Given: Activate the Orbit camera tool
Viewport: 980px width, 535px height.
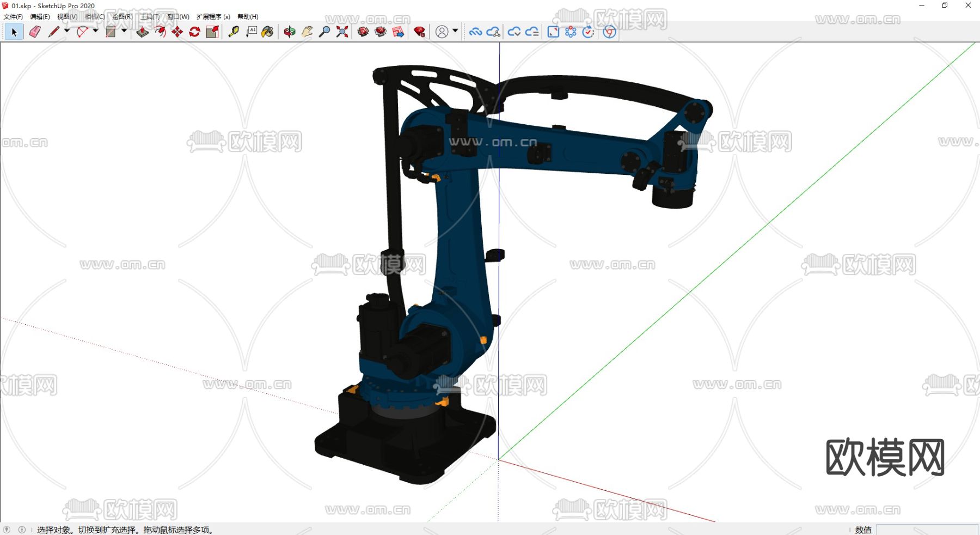Looking at the screenshot, I should coord(290,32).
